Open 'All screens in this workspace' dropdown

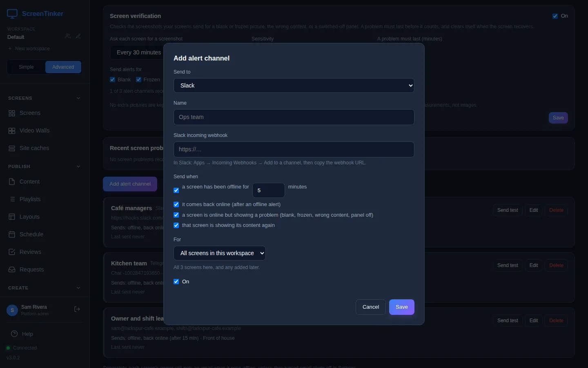pos(220,253)
